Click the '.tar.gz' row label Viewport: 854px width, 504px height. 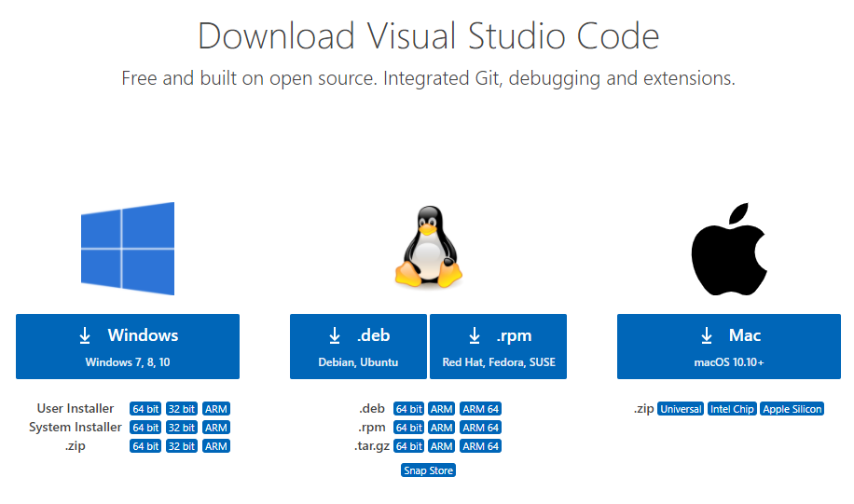pyautogui.click(x=372, y=445)
